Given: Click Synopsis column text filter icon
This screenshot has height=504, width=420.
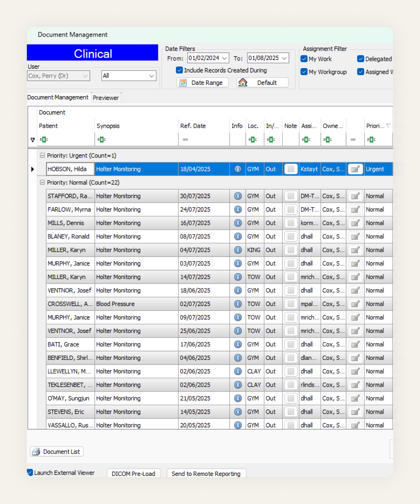Looking at the screenshot, I should (101, 139).
